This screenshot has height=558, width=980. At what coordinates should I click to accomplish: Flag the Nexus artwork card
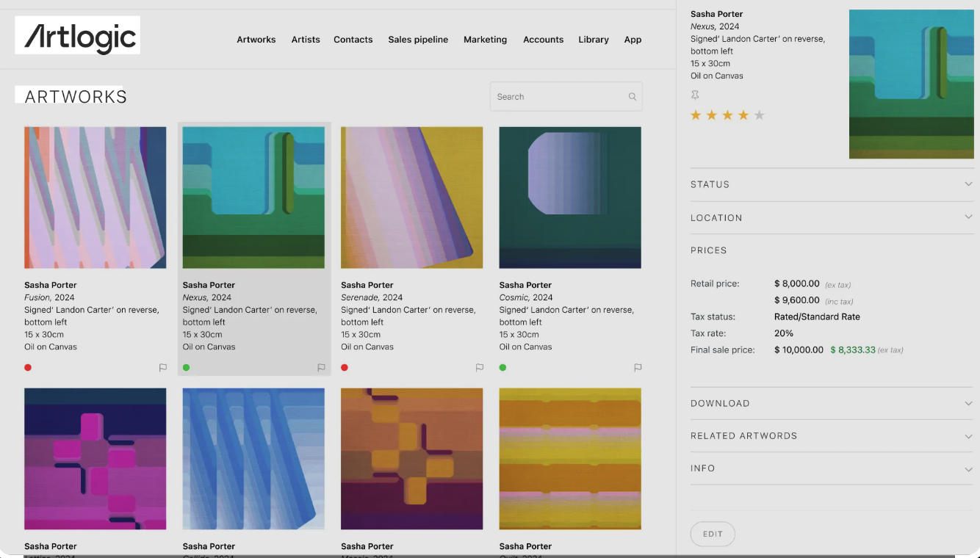pos(321,368)
